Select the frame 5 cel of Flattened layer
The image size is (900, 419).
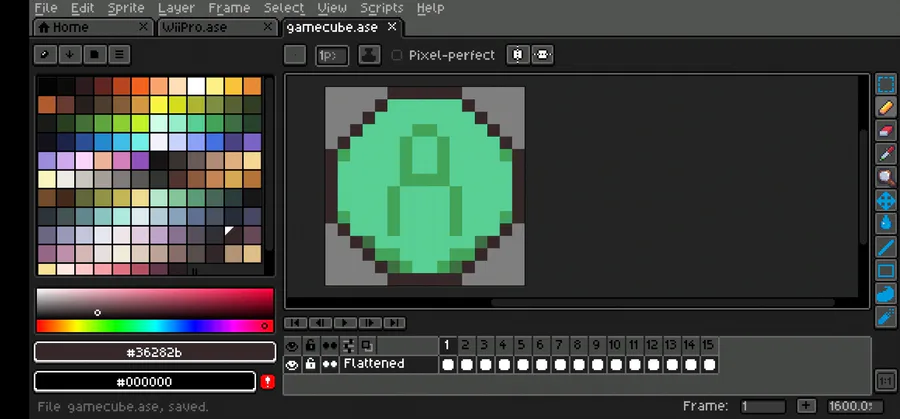(522, 364)
